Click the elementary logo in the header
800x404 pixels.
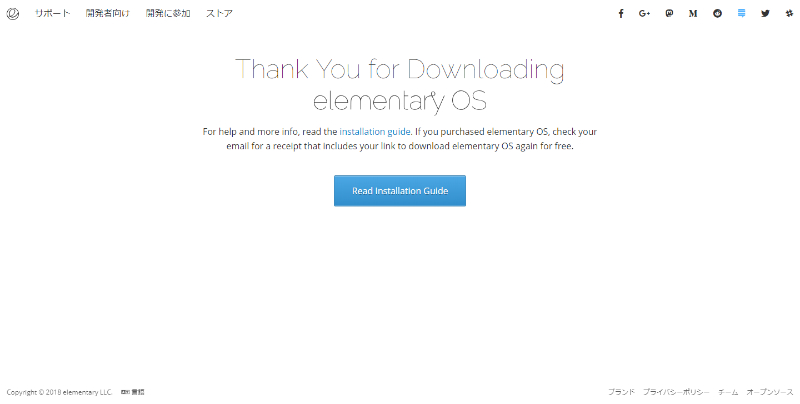13,14
